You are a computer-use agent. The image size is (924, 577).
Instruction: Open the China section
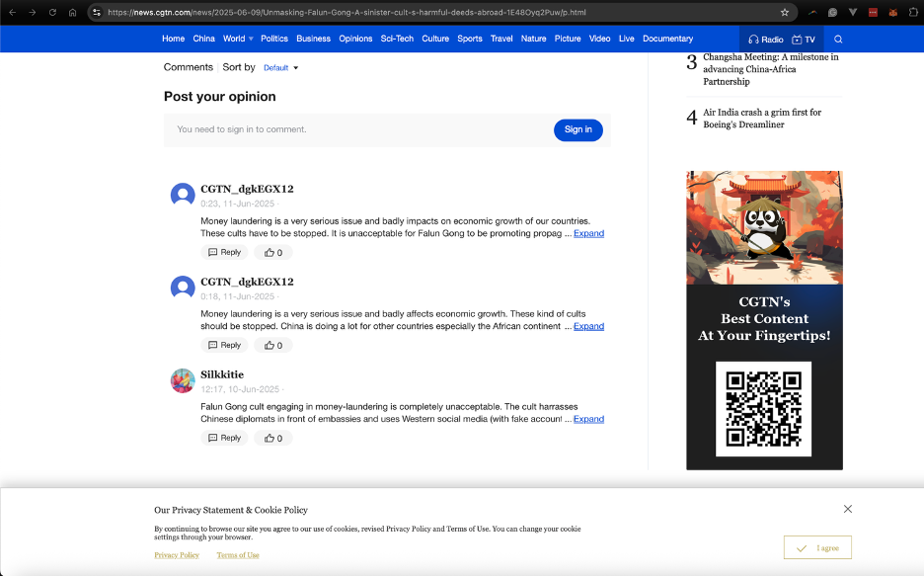pos(204,39)
